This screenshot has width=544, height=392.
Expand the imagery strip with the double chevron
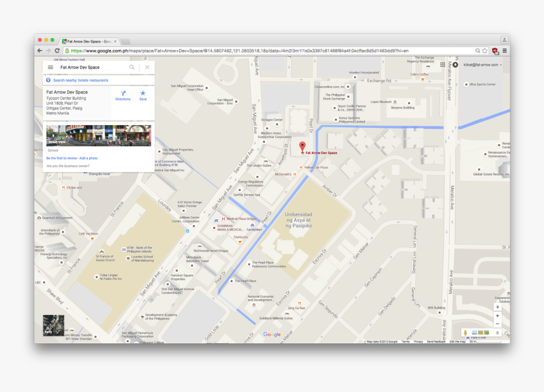point(497,333)
